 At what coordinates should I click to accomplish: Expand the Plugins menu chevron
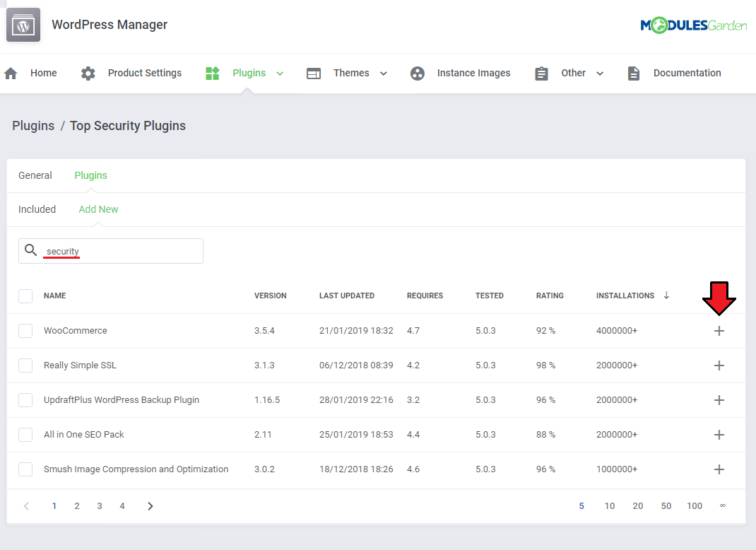click(x=280, y=74)
